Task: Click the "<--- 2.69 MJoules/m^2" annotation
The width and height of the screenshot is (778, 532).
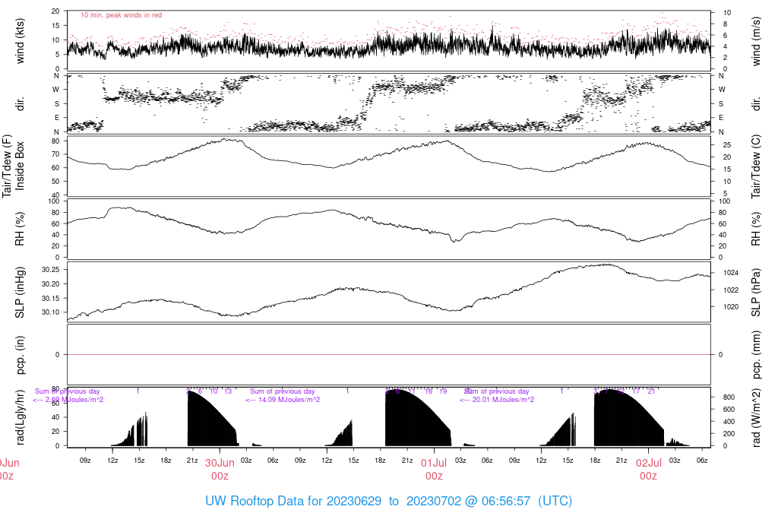Action: click(x=68, y=400)
